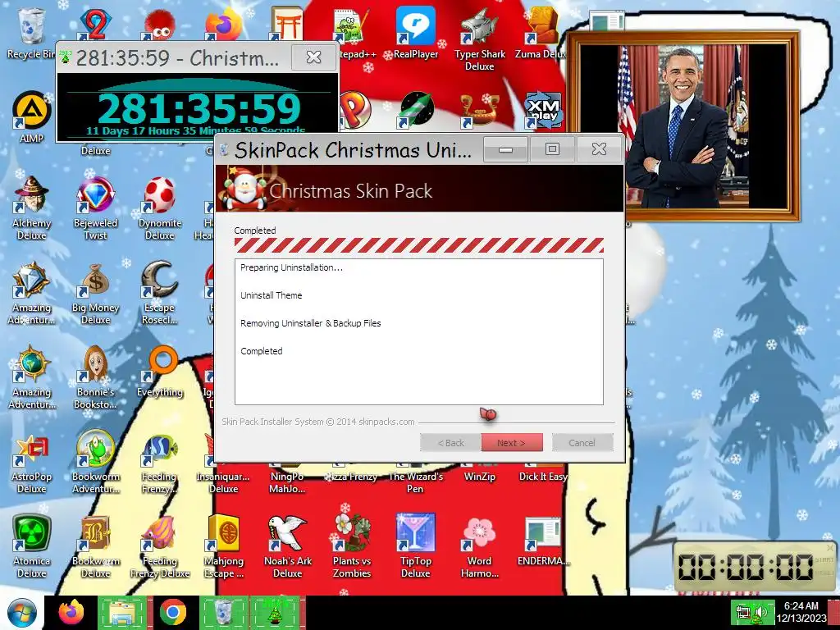Select 'Removing Uninstaller & Backup Files' line
The width and height of the screenshot is (840, 630).
[x=311, y=323]
